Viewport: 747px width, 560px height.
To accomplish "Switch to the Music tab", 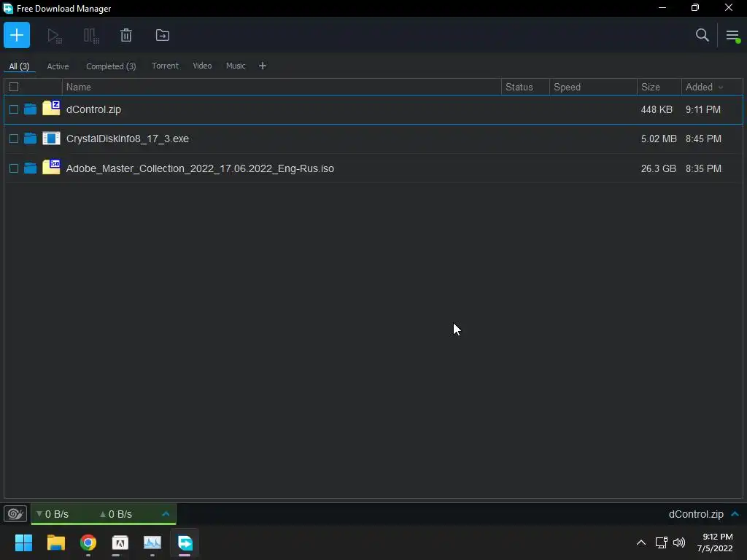I will click(x=236, y=66).
